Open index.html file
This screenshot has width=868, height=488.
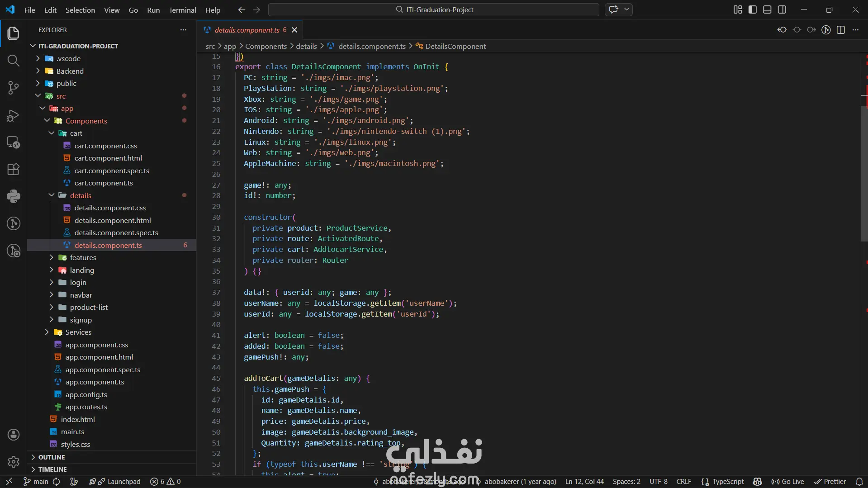click(x=78, y=420)
